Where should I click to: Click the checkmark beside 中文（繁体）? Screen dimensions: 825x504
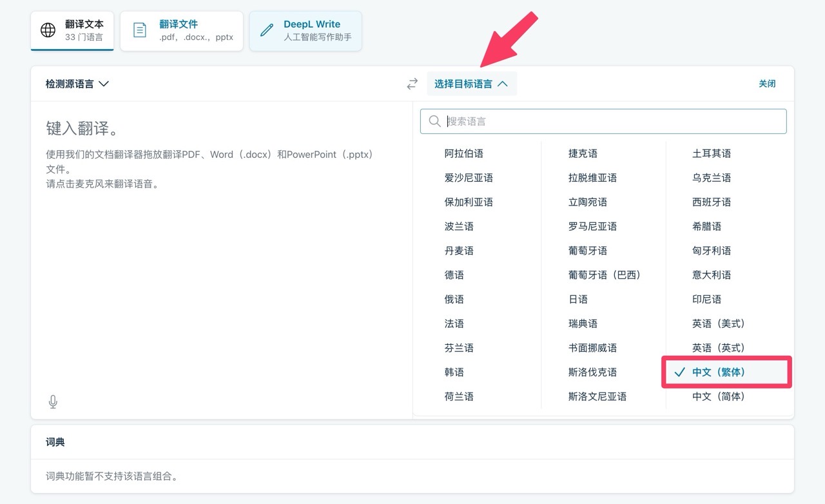[679, 372]
